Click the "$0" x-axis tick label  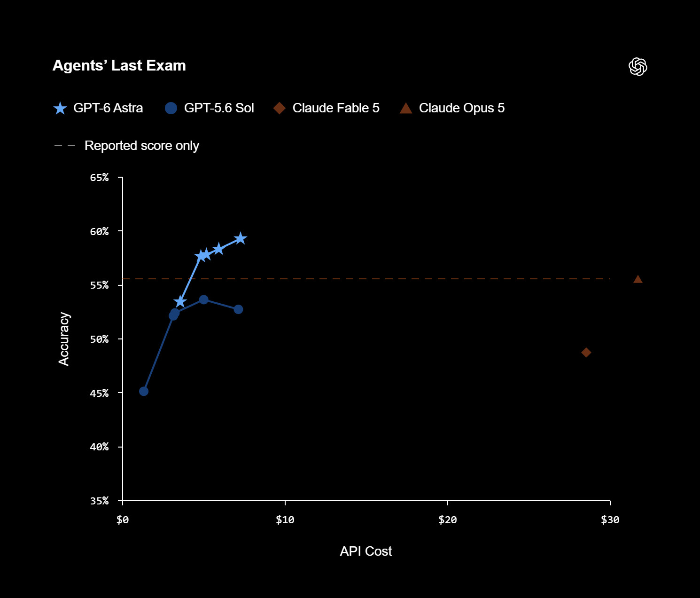[123, 519]
